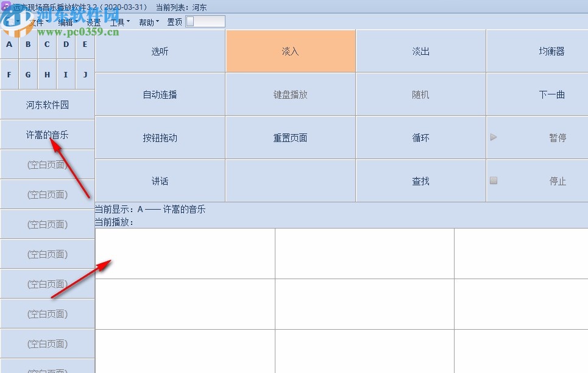Select the 河东软件园 page
Screen dimensions: 588x373
pos(47,104)
